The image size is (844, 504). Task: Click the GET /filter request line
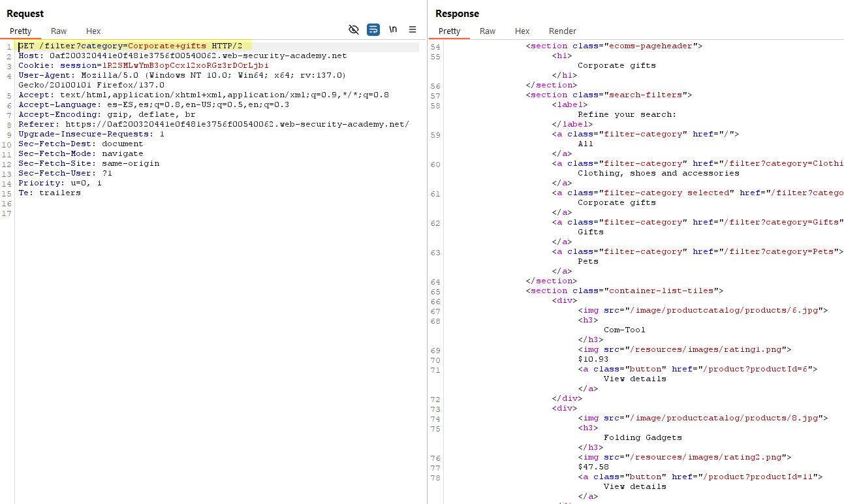click(x=131, y=46)
